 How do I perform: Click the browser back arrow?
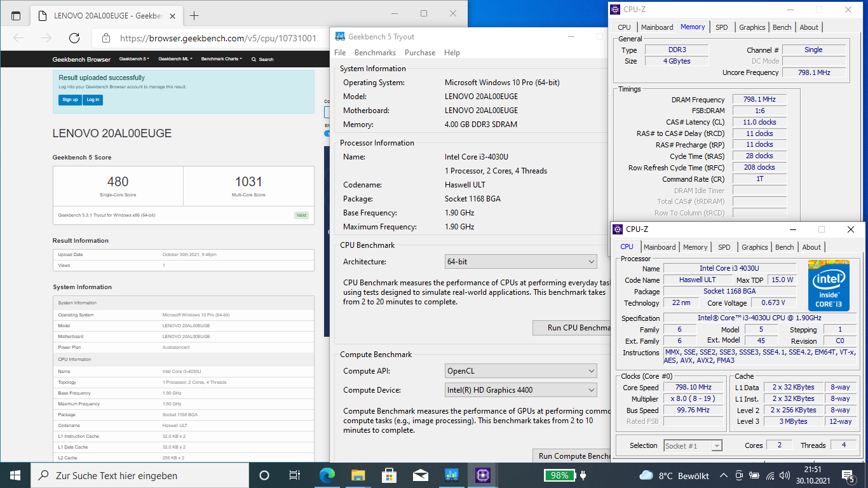pyautogui.click(x=18, y=38)
